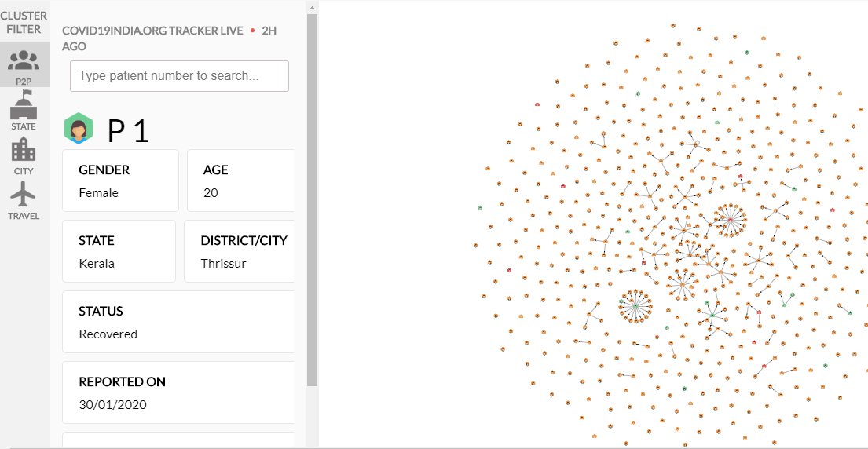The image size is (868, 449).
Task: Open the Gender Female info card
Action: (120, 181)
